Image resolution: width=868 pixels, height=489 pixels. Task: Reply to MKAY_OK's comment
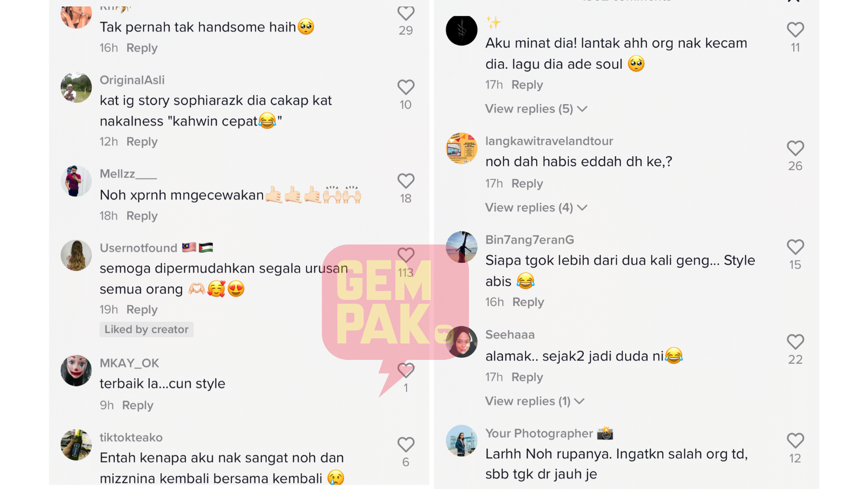pyautogui.click(x=138, y=405)
